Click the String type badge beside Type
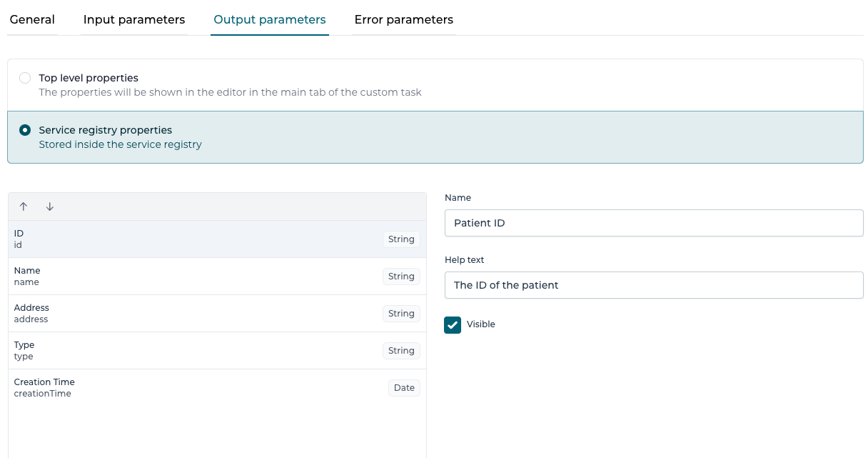The height and width of the screenshot is (458, 868). tap(401, 350)
